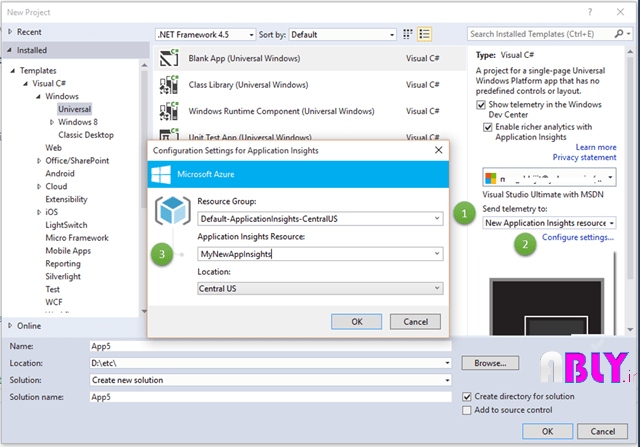
Task: Click the Solution name field
Action: pos(271,397)
